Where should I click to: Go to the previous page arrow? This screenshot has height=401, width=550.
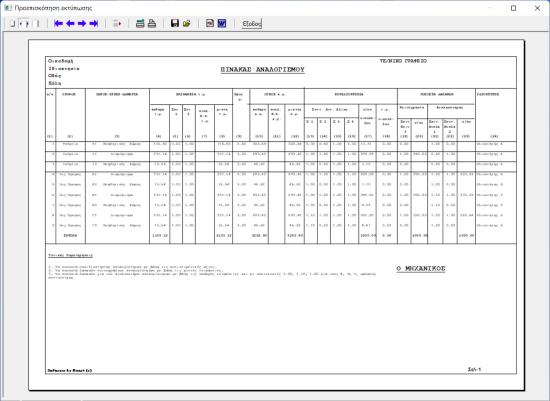coord(70,24)
